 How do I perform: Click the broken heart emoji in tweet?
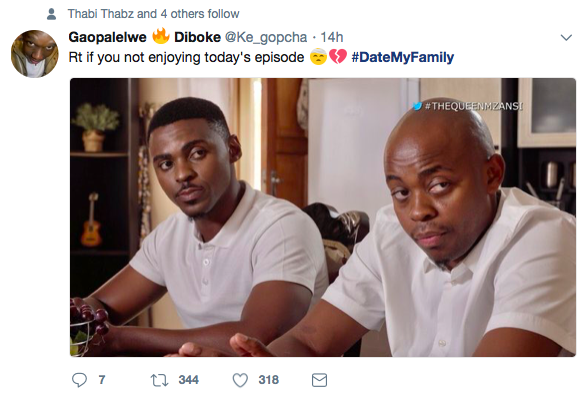338,57
